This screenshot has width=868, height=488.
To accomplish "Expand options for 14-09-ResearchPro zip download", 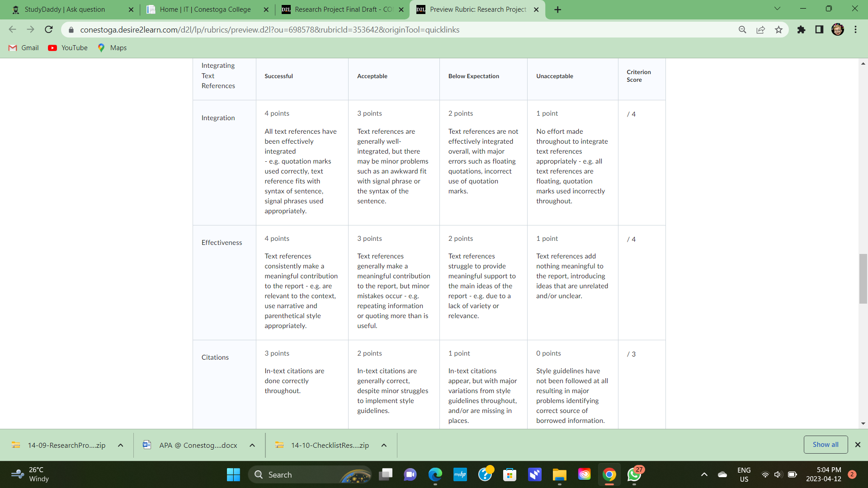I will click(x=121, y=445).
